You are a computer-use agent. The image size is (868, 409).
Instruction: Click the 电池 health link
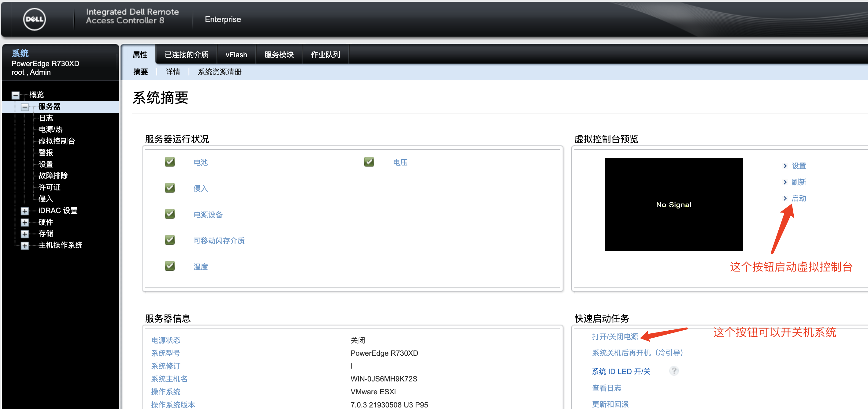coord(201,163)
